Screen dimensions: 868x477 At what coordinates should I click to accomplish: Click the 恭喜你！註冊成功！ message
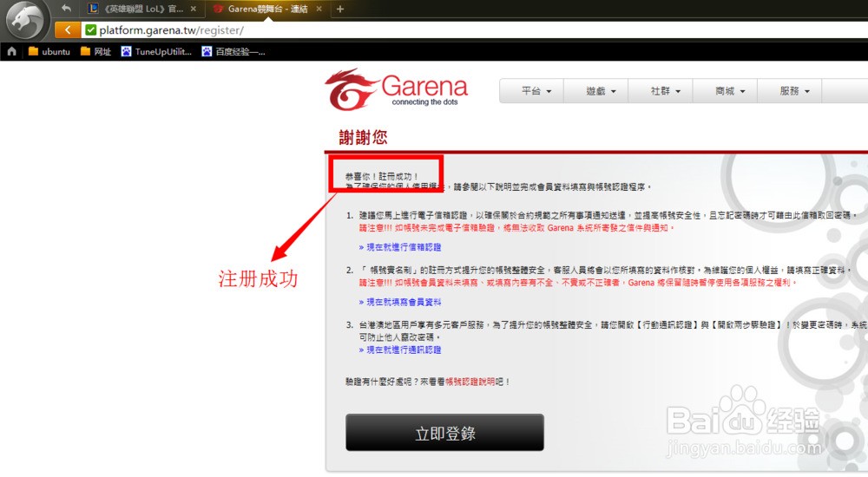coord(382,177)
